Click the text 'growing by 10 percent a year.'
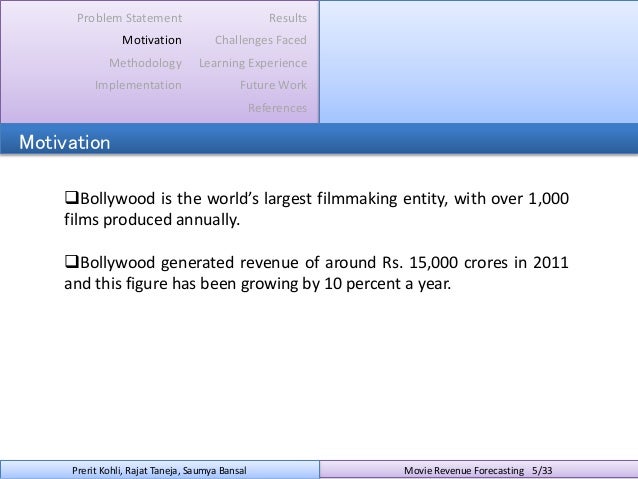 [346, 284]
